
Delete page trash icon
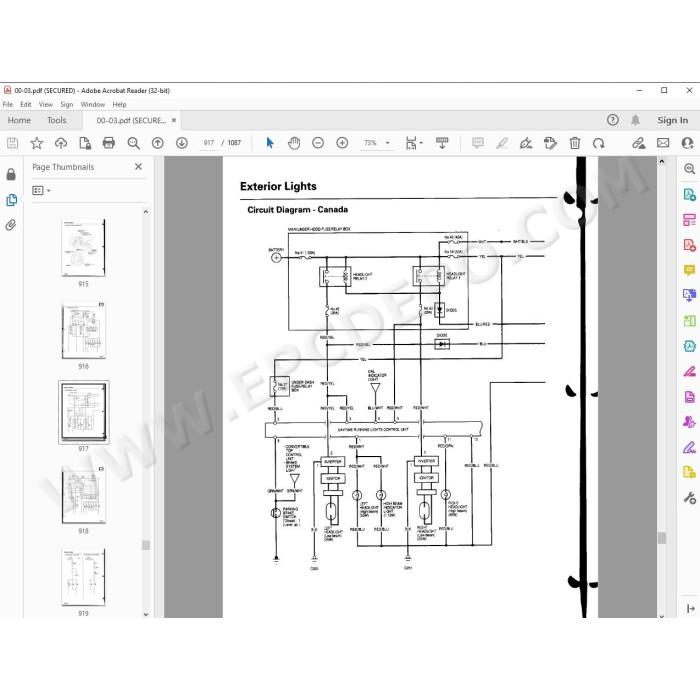pos(575,143)
